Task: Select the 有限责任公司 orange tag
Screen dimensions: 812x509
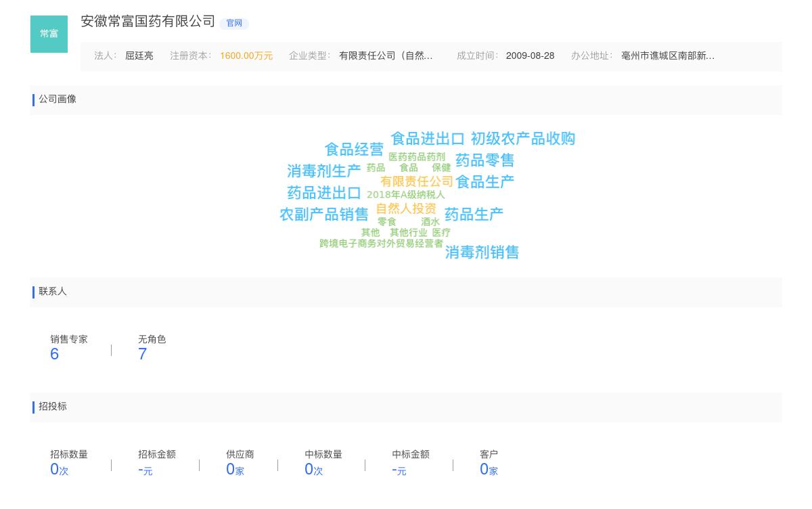Action: click(417, 181)
